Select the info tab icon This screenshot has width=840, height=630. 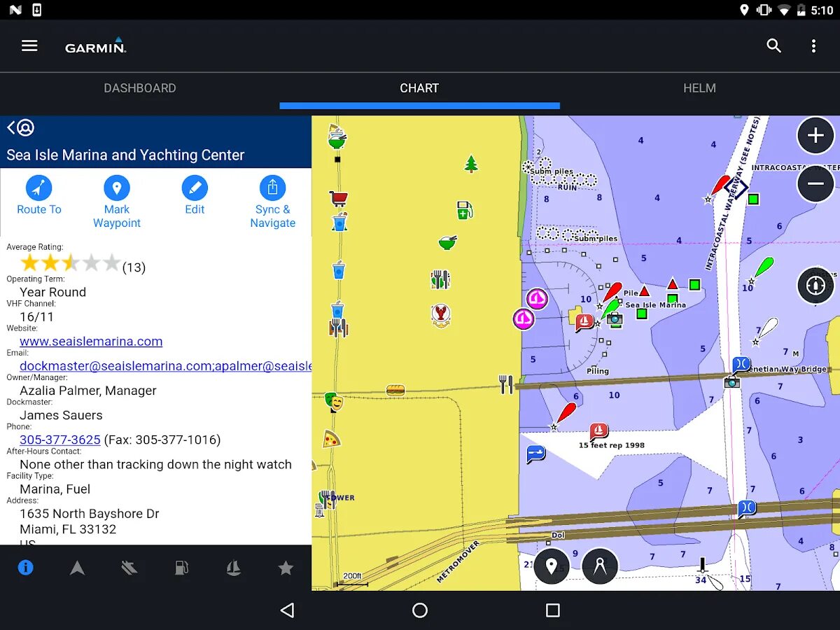(x=26, y=568)
